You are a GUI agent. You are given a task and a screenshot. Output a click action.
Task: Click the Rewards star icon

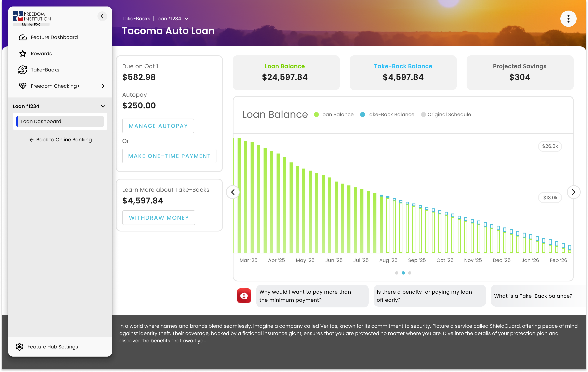[x=23, y=53]
